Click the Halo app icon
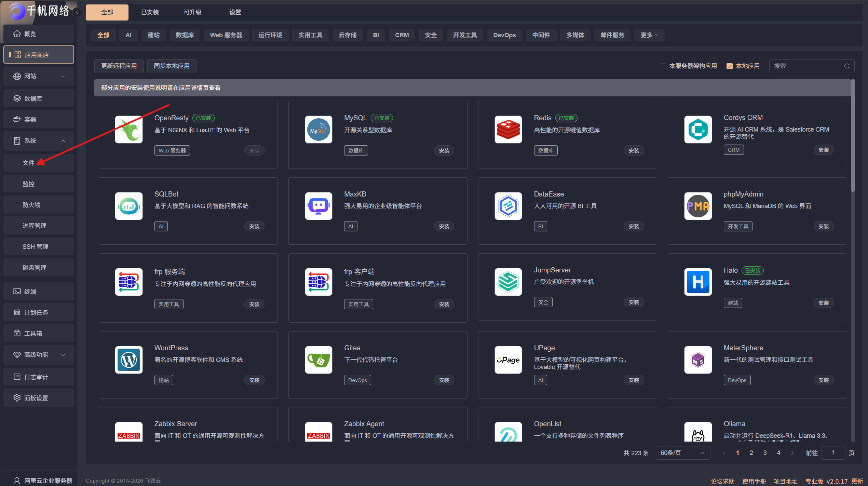Screen dimensions: 868x486 pyautogui.click(x=698, y=282)
